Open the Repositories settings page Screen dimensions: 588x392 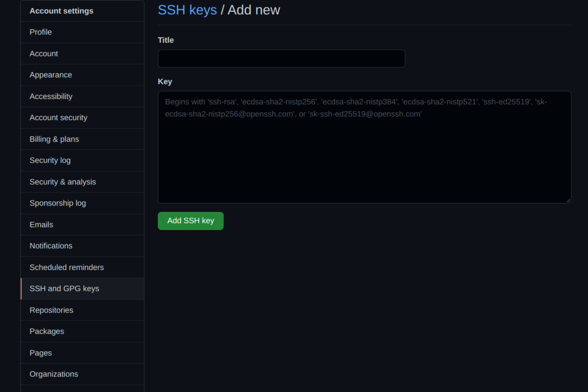tap(51, 310)
